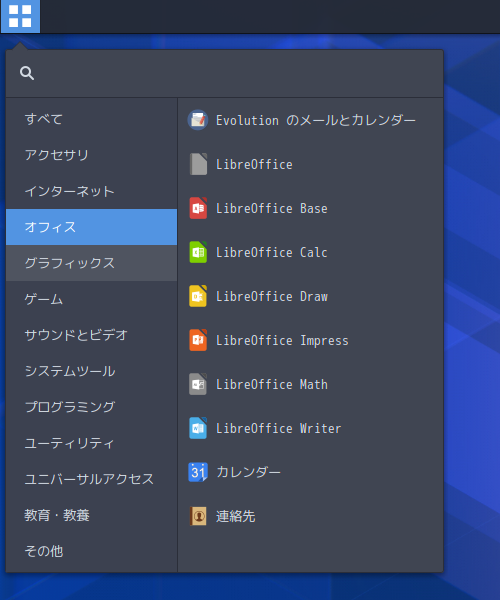Focus the menu search field
Screen dimensions: 500x600
pos(224,73)
